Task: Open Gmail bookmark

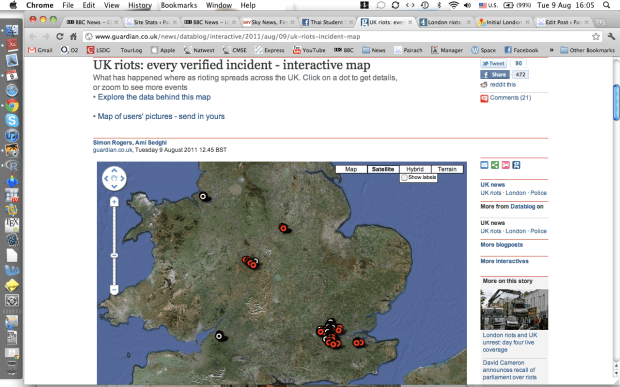Action: pos(40,50)
